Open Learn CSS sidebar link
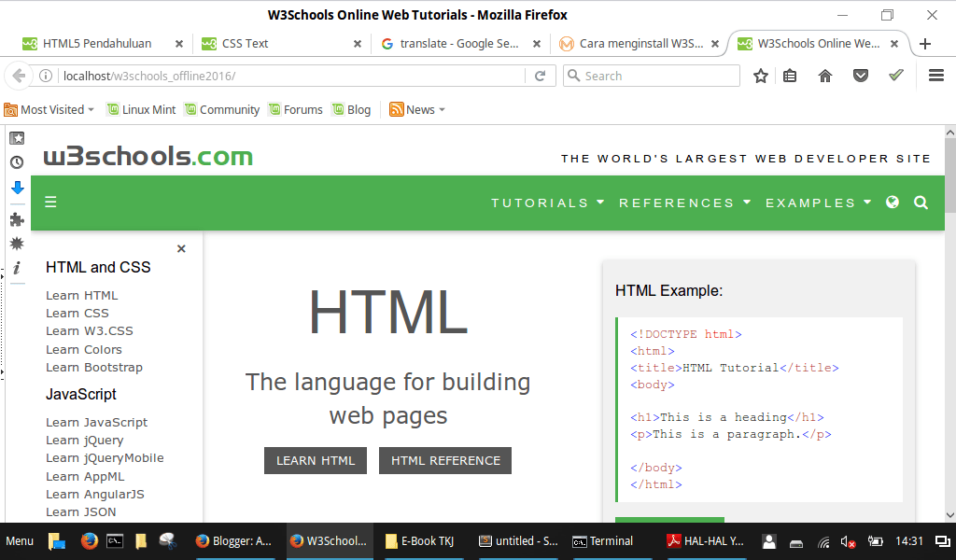 click(77, 314)
